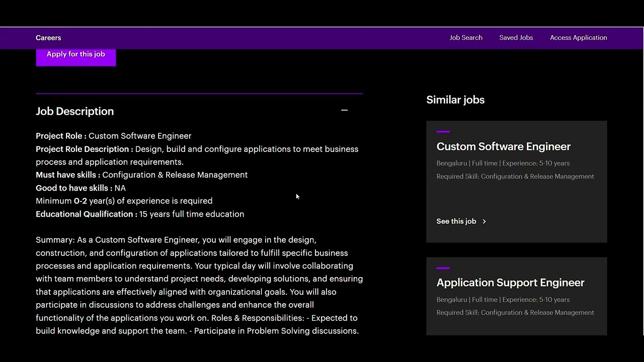
Task: Click 'Educational Qualification : 15 years full time education'
Action: (140, 214)
